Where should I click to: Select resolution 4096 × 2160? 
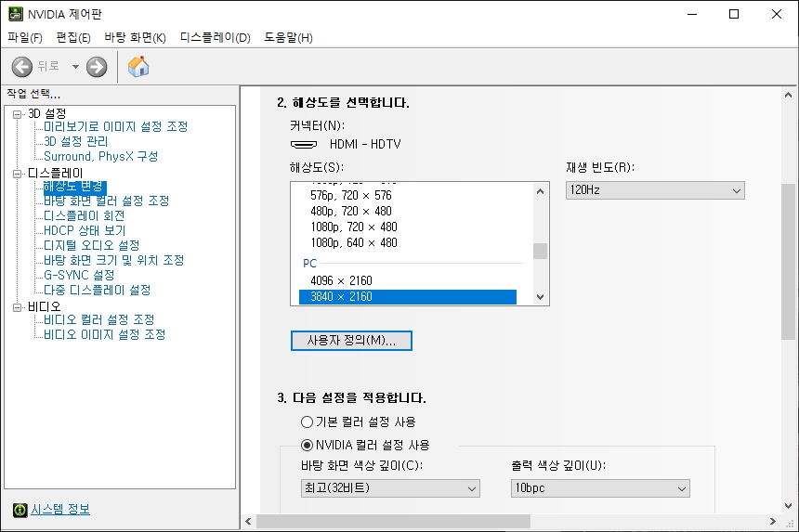pos(341,281)
